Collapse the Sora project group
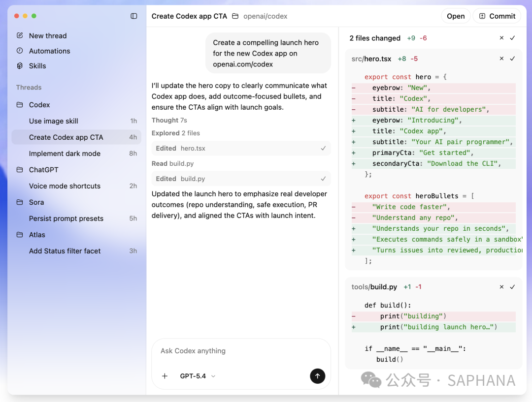Image resolution: width=532 pixels, height=402 pixels. pyautogui.click(x=76, y=202)
